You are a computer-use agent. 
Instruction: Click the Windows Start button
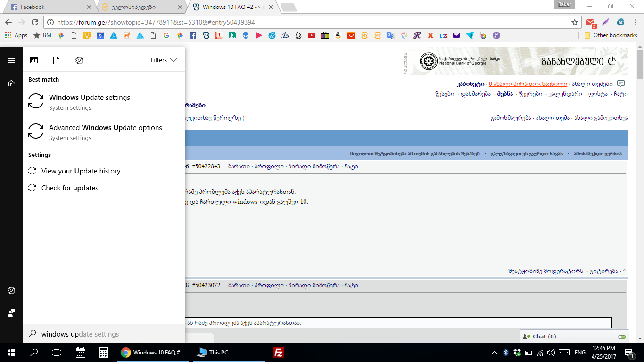pos(11,353)
